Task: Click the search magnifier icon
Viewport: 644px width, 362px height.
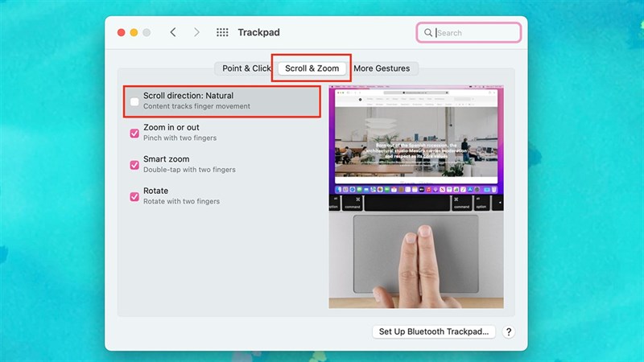Action: pos(428,32)
